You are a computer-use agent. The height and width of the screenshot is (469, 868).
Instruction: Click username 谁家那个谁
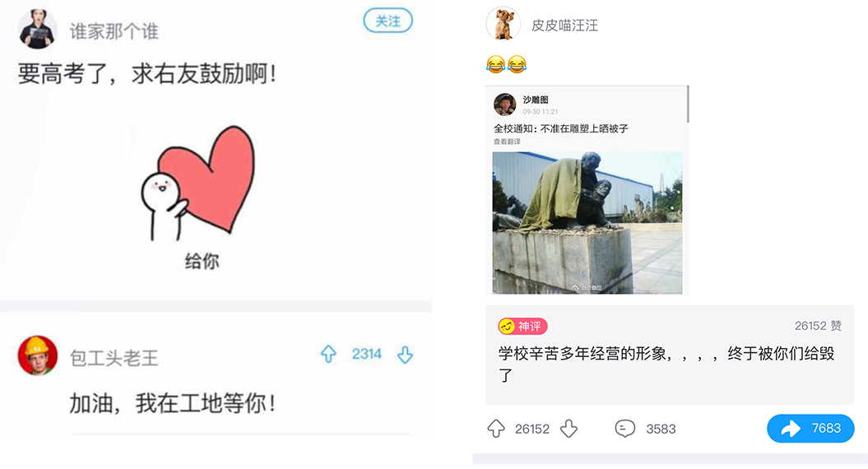pyautogui.click(x=114, y=31)
